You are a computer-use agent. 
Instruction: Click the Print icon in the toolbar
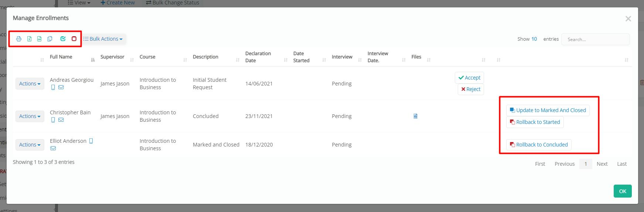(19, 39)
